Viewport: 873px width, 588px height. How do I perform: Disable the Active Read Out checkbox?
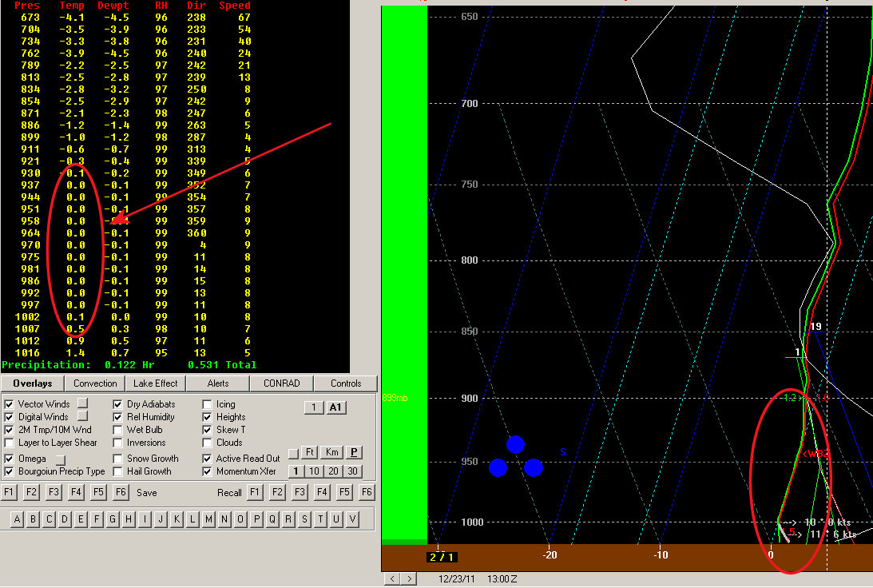[x=207, y=459]
